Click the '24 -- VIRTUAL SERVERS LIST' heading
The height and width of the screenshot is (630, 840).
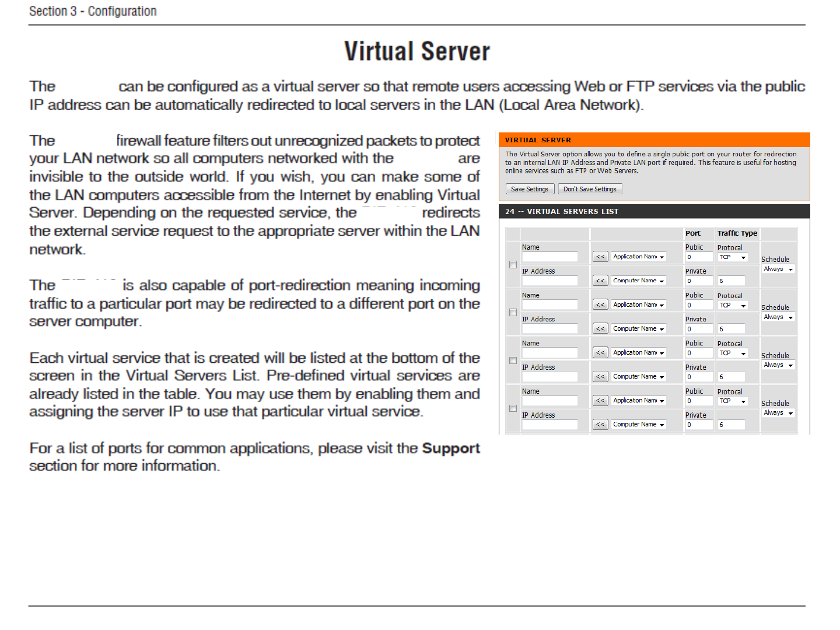(x=562, y=212)
